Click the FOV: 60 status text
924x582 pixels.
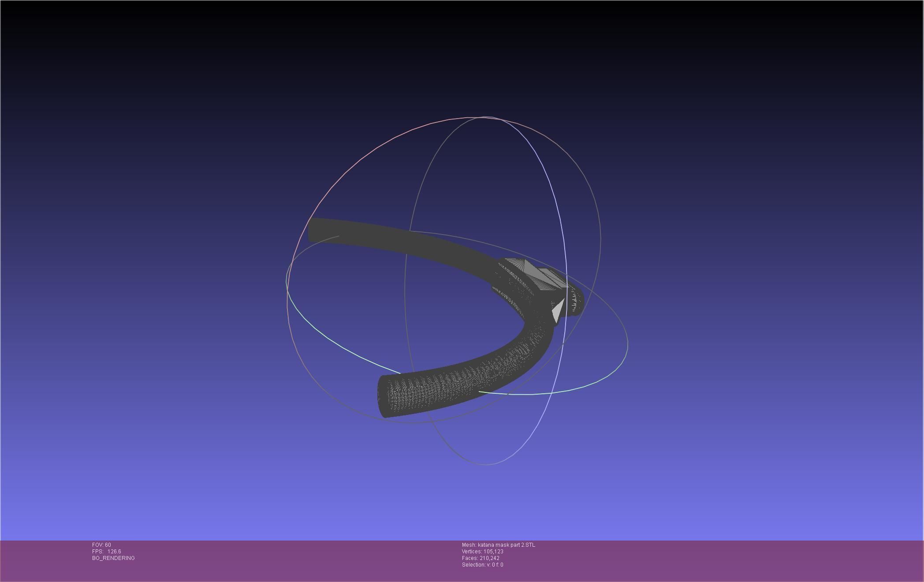click(101, 545)
